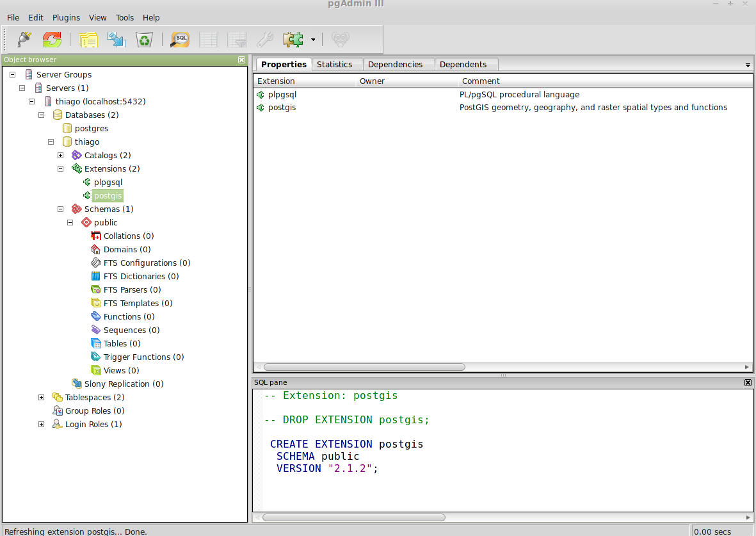
Task: Drop the selected extension via trash icon
Action: pyautogui.click(x=144, y=39)
